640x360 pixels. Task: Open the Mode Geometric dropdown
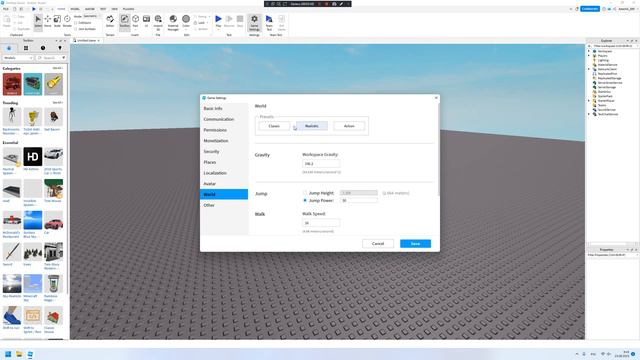coord(91,16)
